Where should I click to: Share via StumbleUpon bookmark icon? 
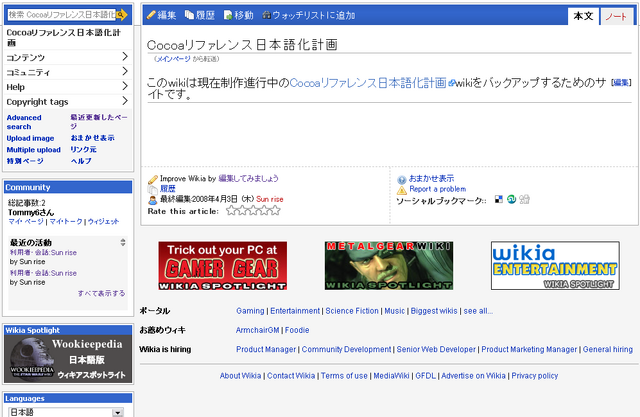511,199
